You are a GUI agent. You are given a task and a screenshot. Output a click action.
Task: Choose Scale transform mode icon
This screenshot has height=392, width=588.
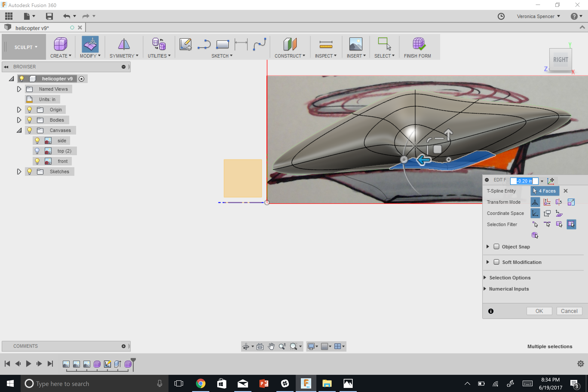[x=571, y=202]
